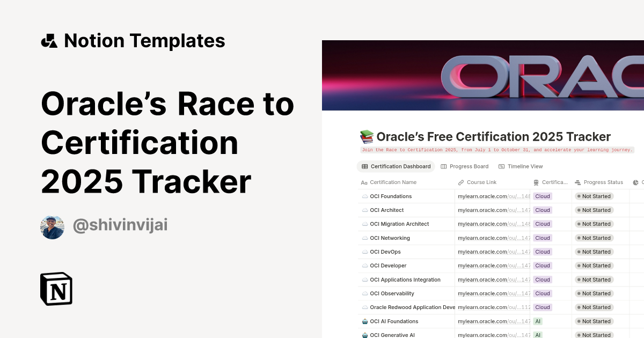Click the robot icon next to OCI AI Foundations
Image resolution: width=644 pixels, height=338 pixels.
(x=364, y=321)
